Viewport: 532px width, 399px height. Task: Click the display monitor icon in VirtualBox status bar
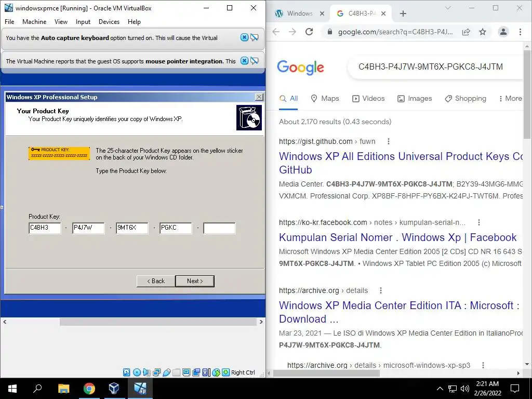(x=186, y=373)
